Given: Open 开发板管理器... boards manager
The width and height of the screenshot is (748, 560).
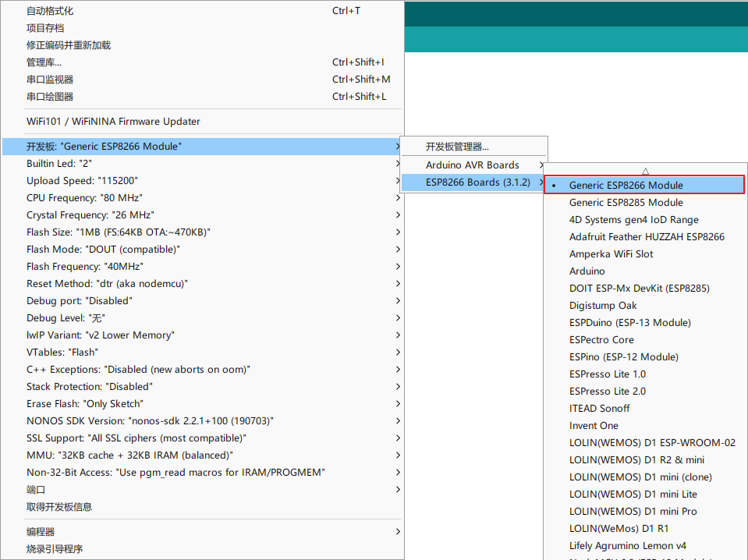Looking at the screenshot, I should 473,147.
